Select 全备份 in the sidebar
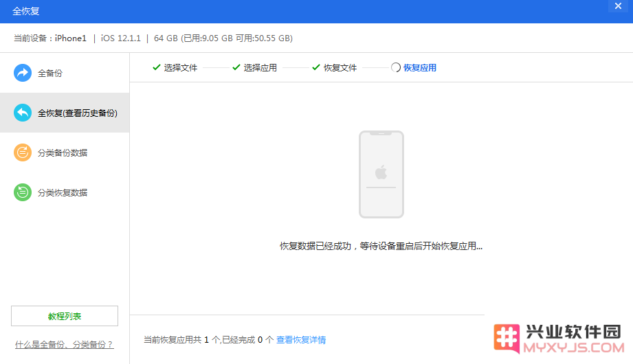This screenshot has width=633, height=364. (x=65, y=73)
